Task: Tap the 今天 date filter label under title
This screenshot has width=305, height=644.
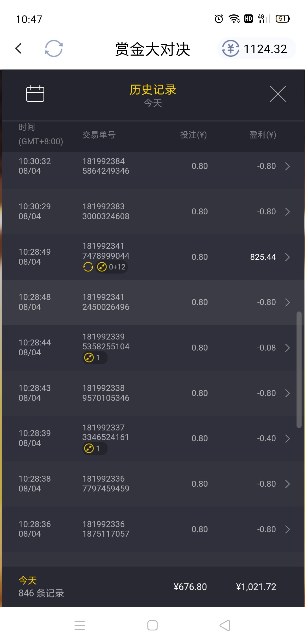Action: click(x=153, y=103)
